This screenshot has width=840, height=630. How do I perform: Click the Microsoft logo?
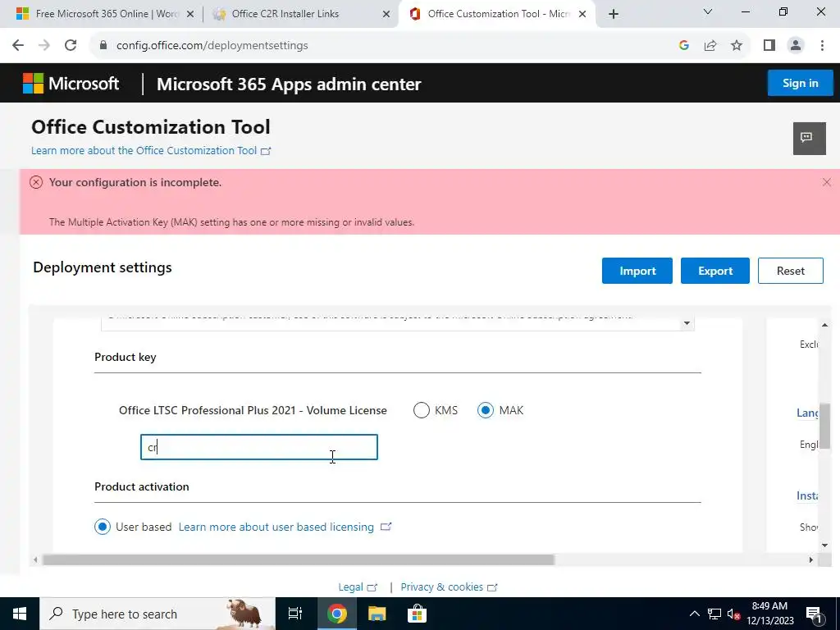click(71, 83)
